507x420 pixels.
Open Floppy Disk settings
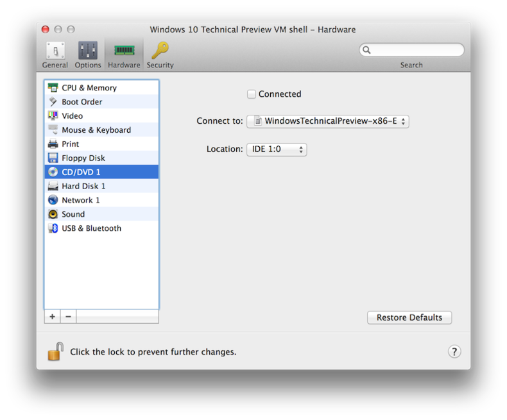click(83, 158)
